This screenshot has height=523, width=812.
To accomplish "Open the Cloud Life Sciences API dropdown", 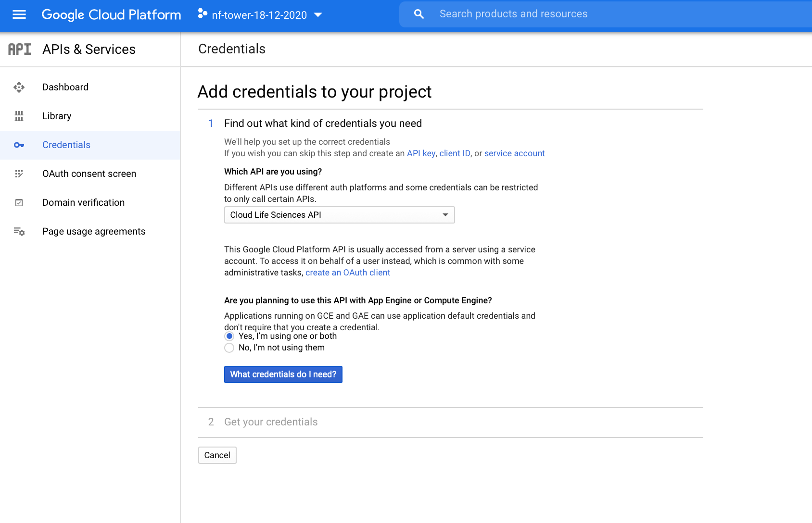I will click(339, 215).
